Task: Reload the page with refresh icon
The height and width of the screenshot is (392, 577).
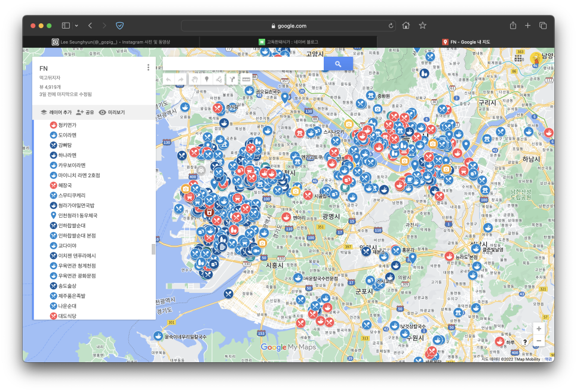Action: tap(391, 26)
